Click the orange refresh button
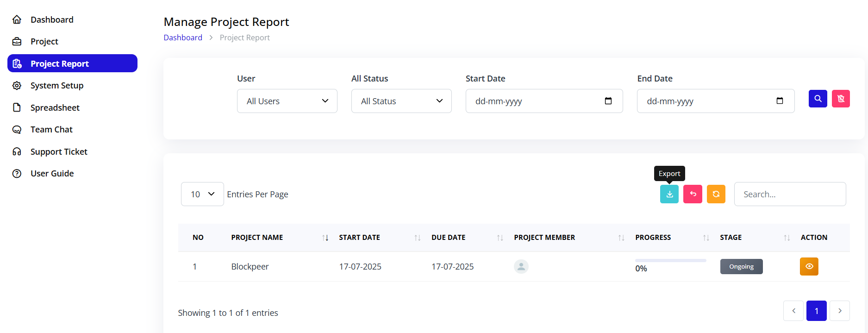Screen dimensions: 868x333 pyautogui.click(x=716, y=194)
